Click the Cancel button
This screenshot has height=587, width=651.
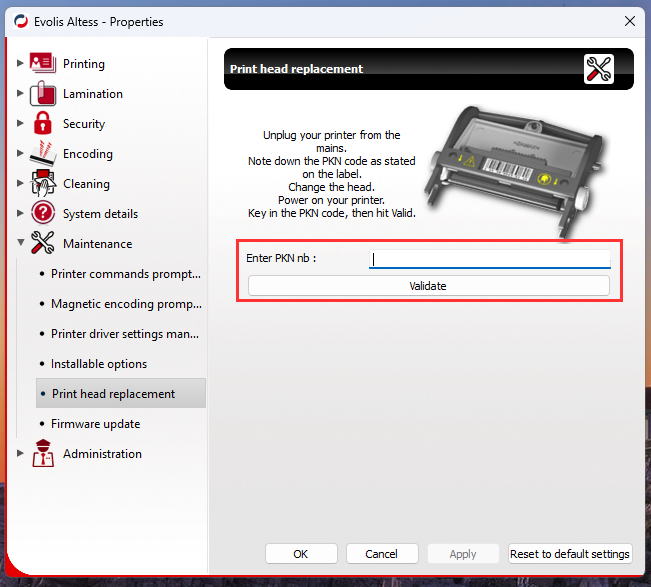pyautogui.click(x=382, y=554)
